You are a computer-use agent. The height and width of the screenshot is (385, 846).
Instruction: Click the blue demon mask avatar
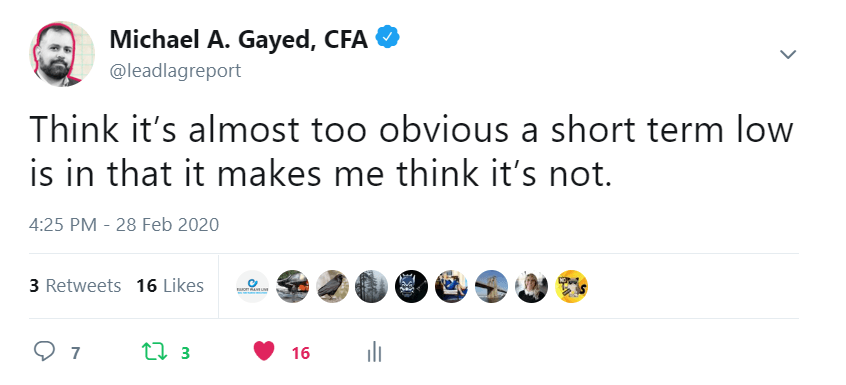(412, 286)
